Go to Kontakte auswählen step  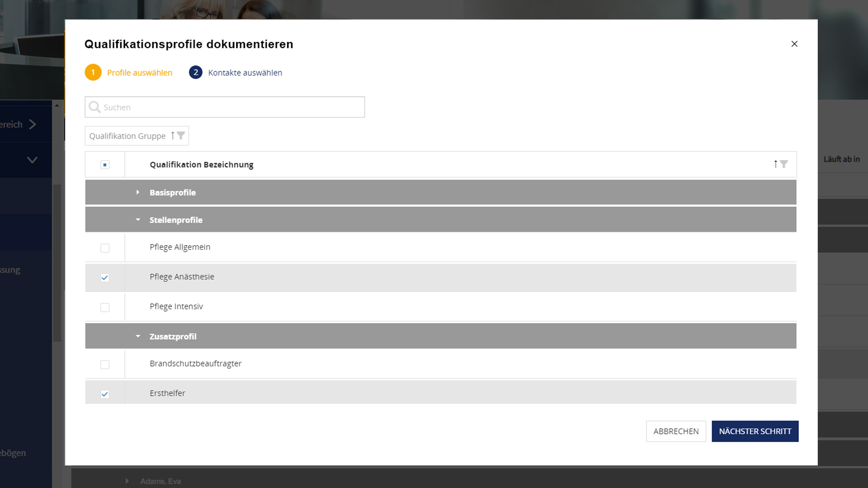click(x=245, y=73)
